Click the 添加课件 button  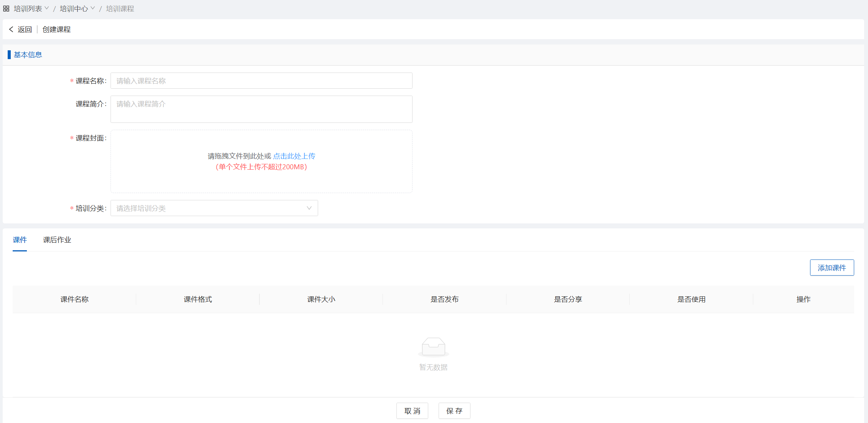click(x=832, y=268)
